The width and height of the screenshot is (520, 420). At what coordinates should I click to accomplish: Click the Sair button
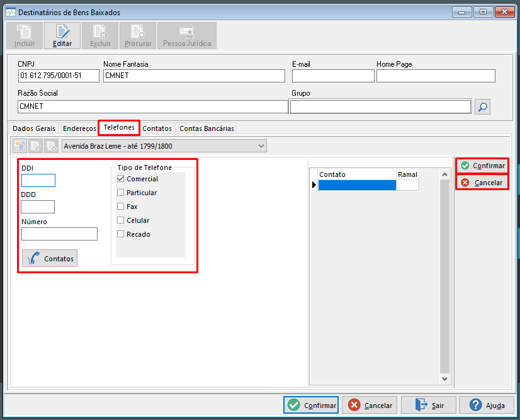(429, 405)
